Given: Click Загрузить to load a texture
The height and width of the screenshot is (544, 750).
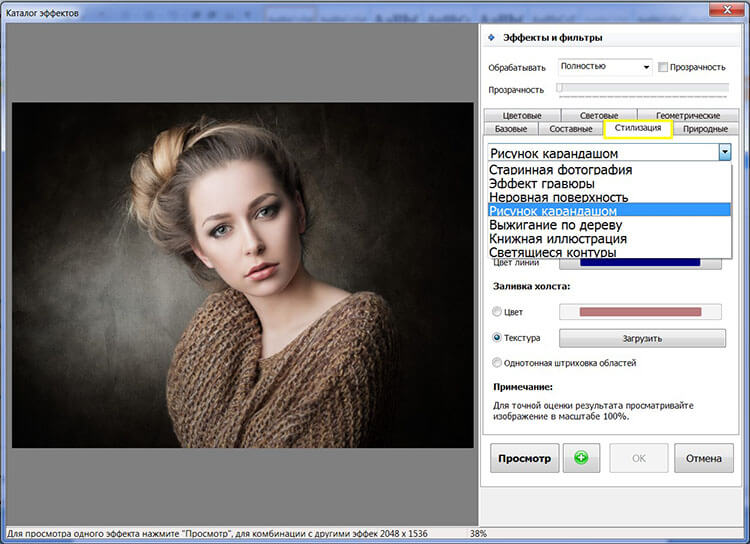Looking at the screenshot, I should (641, 338).
